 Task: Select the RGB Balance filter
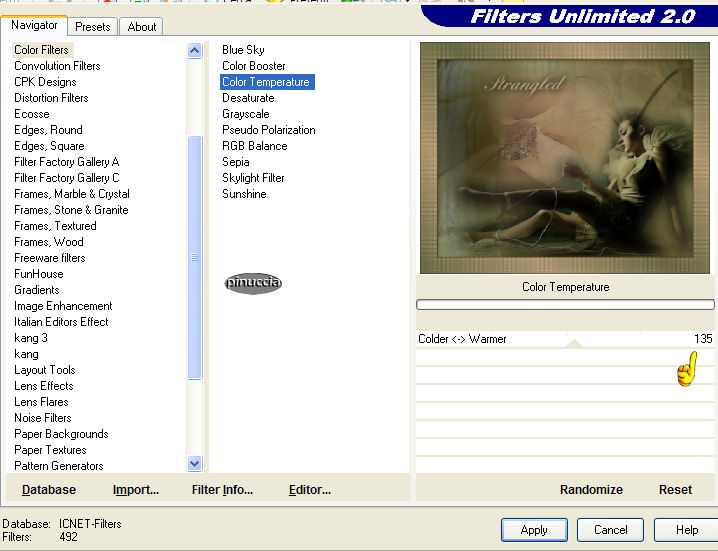click(x=255, y=146)
